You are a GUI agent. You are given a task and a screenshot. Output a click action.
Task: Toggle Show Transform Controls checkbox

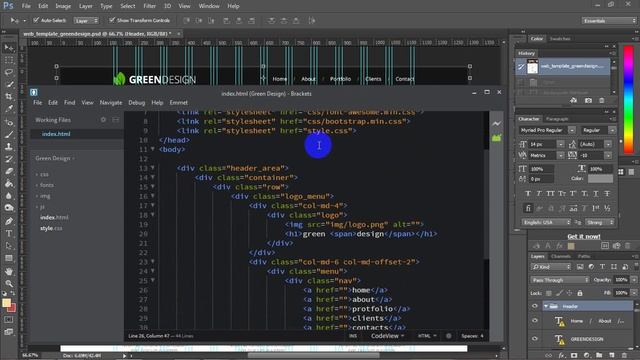(112, 20)
